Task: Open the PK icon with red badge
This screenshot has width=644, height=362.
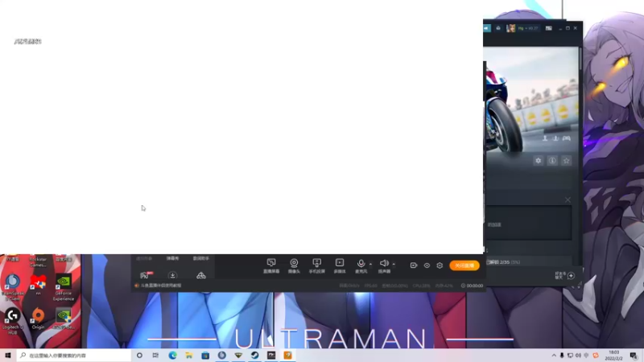Action: pos(147,275)
